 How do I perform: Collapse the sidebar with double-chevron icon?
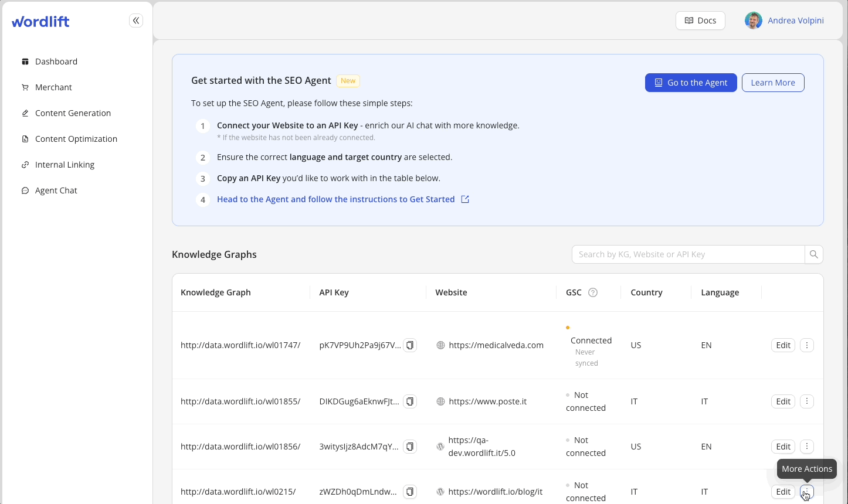[x=136, y=21]
